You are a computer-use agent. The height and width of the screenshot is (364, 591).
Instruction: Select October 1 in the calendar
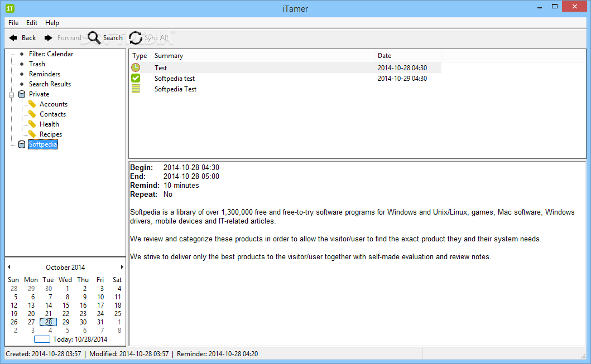pyautogui.click(x=67, y=288)
